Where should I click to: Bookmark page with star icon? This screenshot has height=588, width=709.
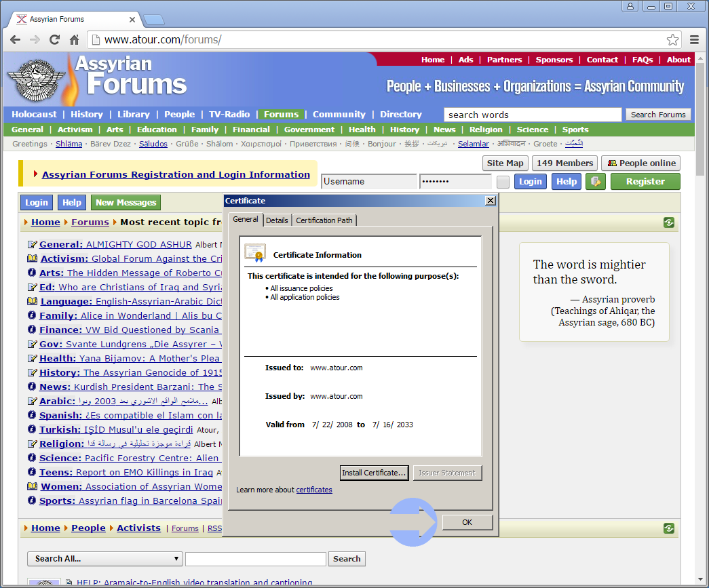[672, 40]
